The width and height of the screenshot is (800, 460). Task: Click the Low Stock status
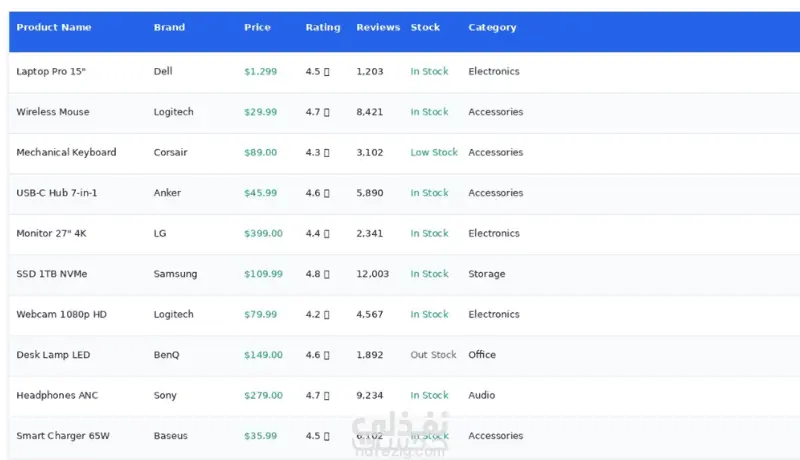pyautogui.click(x=434, y=152)
